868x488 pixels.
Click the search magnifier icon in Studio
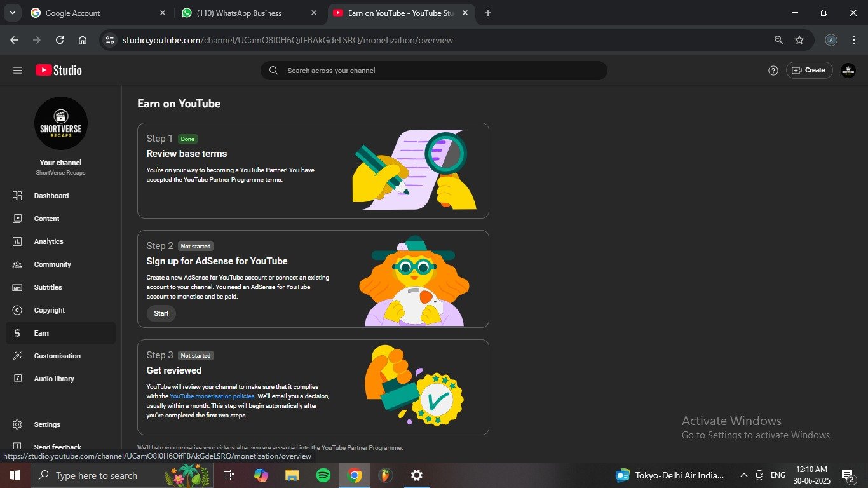tap(274, 71)
